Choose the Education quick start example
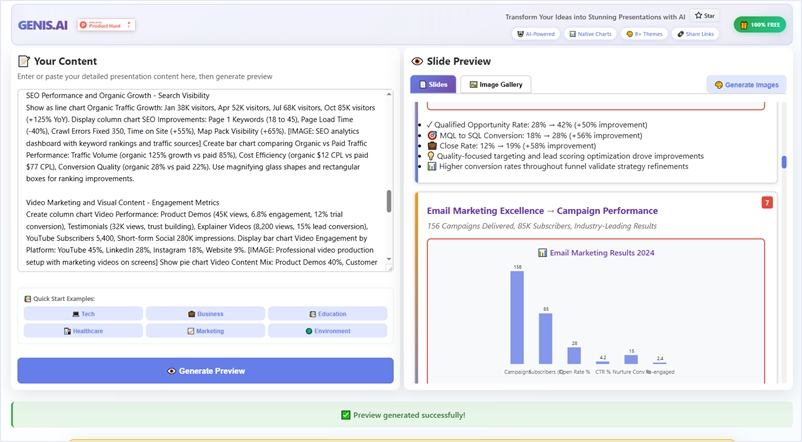This screenshot has height=442, width=802. (x=327, y=314)
